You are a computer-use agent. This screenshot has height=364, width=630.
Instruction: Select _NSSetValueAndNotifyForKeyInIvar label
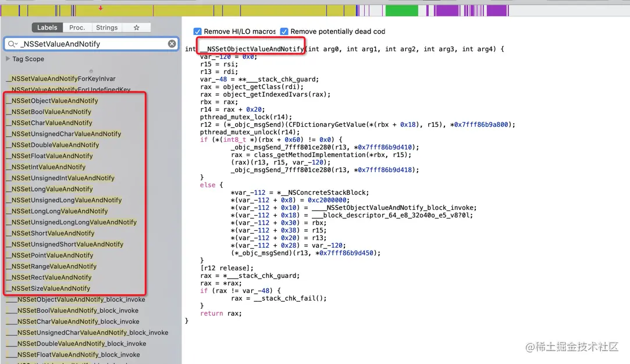click(61, 78)
